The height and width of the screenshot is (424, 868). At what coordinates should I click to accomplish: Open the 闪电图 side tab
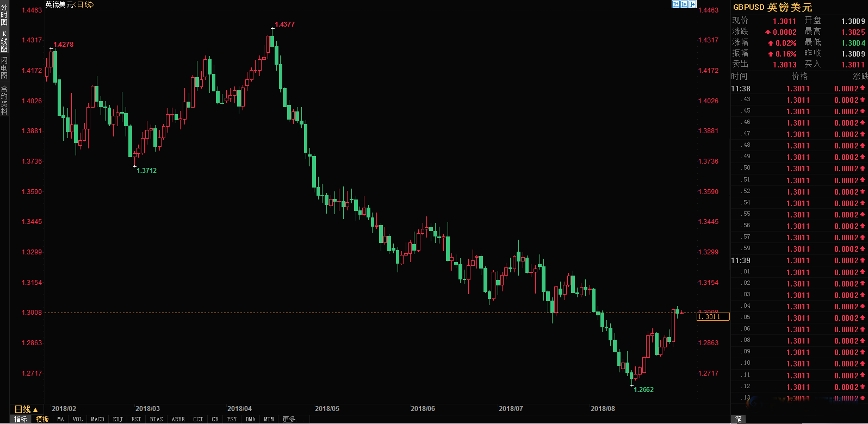click(x=4, y=67)
